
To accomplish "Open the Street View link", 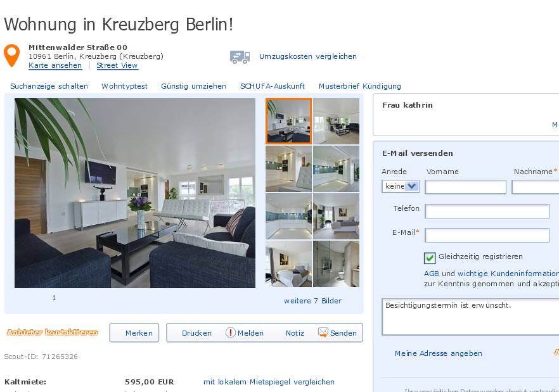I will coord(117,65).
